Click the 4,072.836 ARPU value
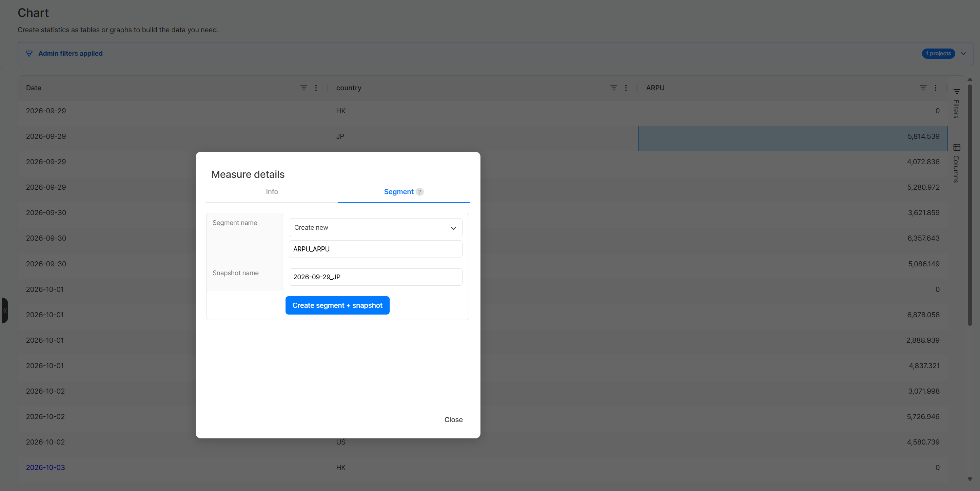 coord(923,162)
